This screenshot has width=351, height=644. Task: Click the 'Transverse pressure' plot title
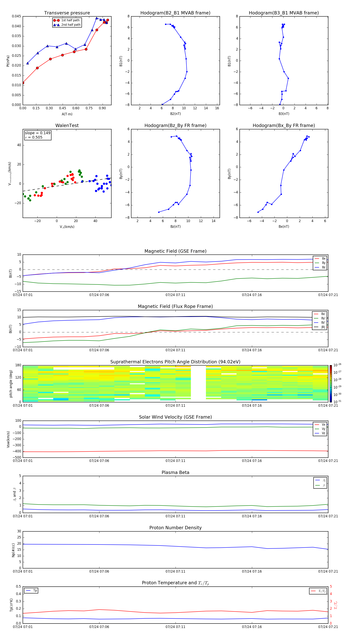click(x=67, y=13)
